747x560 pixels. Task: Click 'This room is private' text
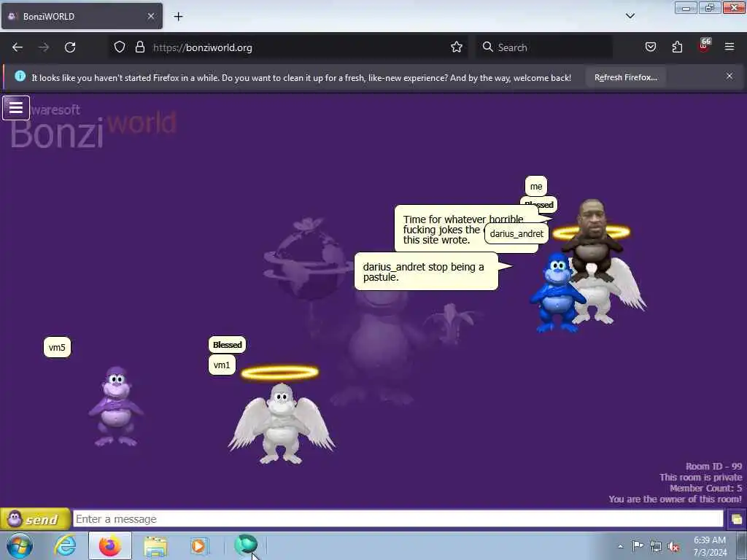pyautogui.click(x=701, y=477)
